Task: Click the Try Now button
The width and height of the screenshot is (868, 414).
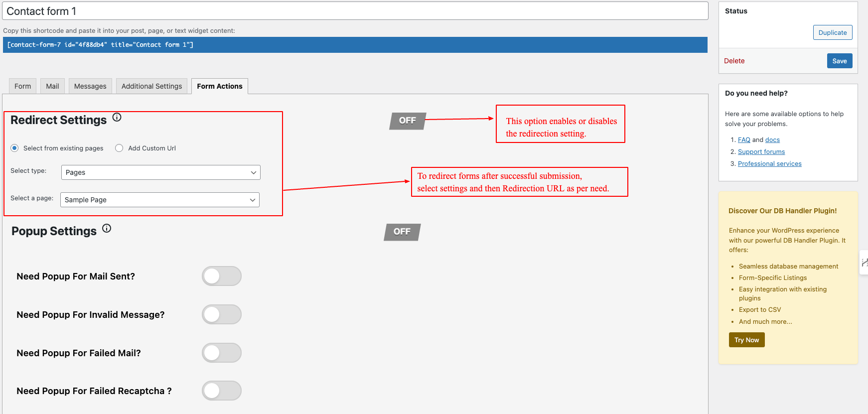Action: [747, 340]
